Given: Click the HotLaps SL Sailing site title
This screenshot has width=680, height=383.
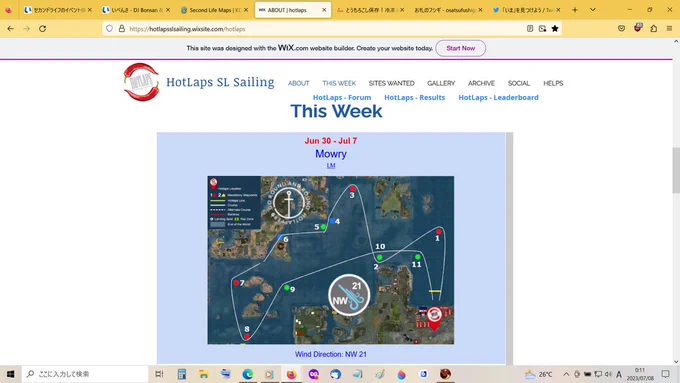Looking at the screenshot, I should coord(220,82).
